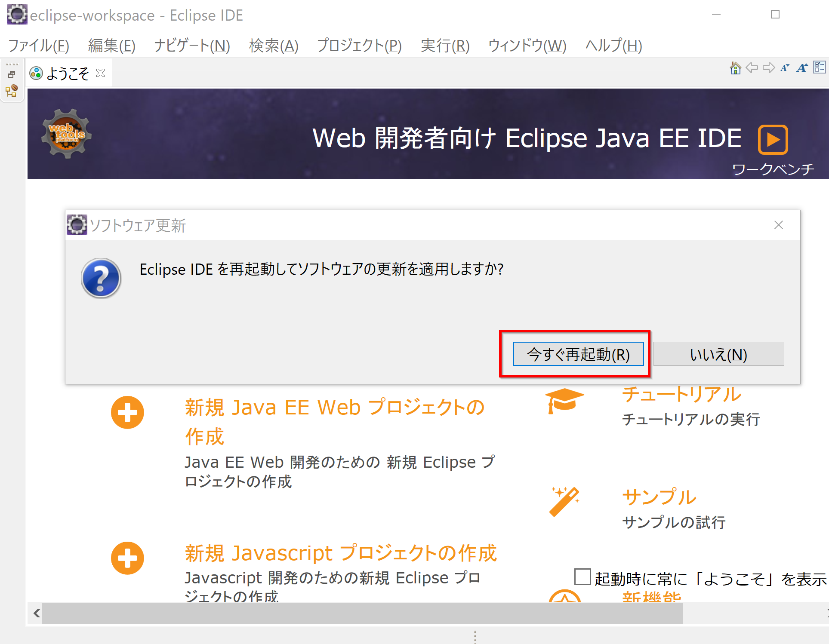Open the ファイル(F) menu
This screenshot has height=644, width=829.
click(x=39, y=46)
